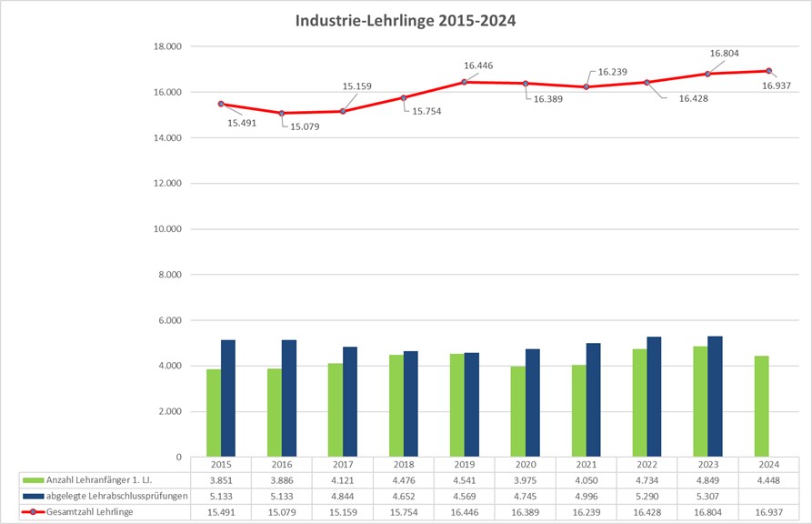Click the data label '16.804'
The width and height of the screenshot is (812, 524).
[723, 52]
